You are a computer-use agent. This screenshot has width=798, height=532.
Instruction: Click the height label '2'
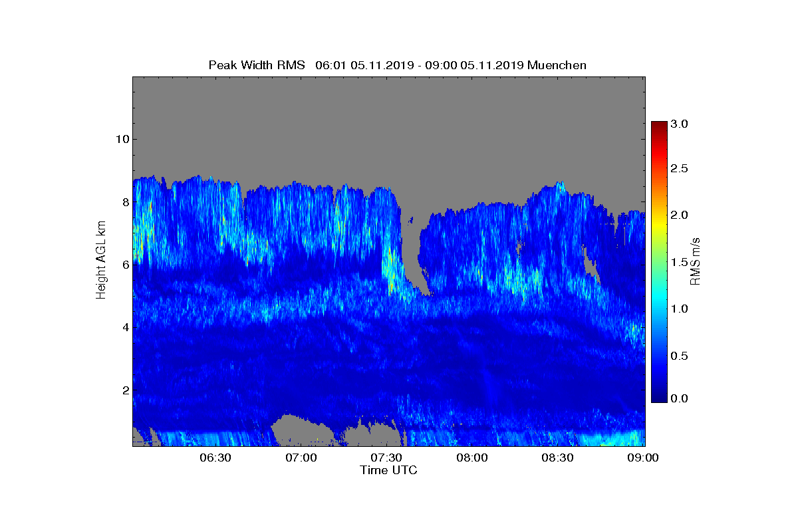[x=125, y=390]
